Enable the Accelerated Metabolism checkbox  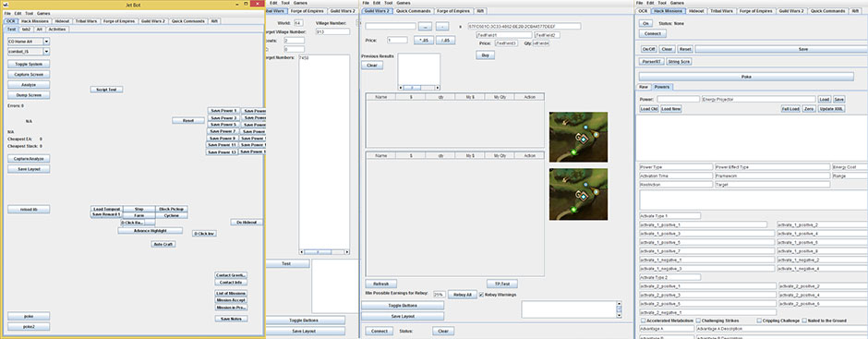(644, 321)
